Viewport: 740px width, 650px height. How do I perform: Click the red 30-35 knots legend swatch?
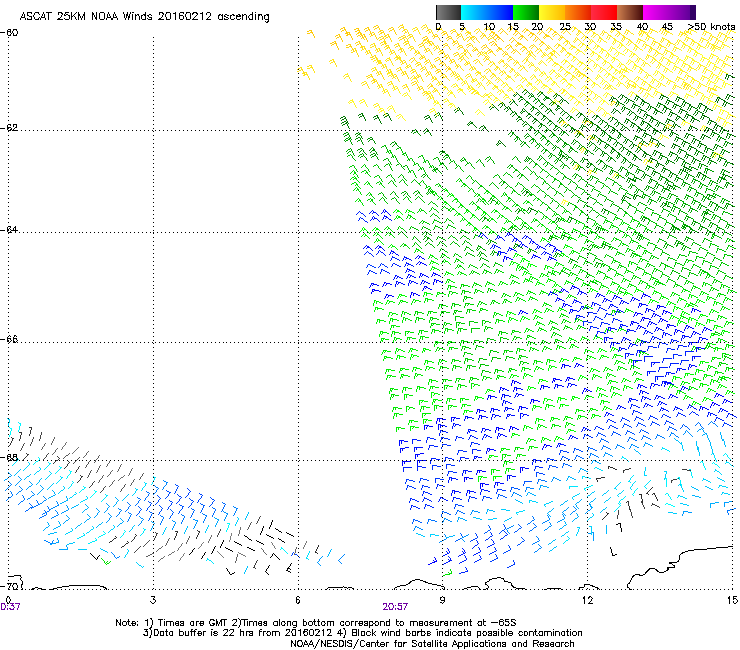click(x=604, y=12)
